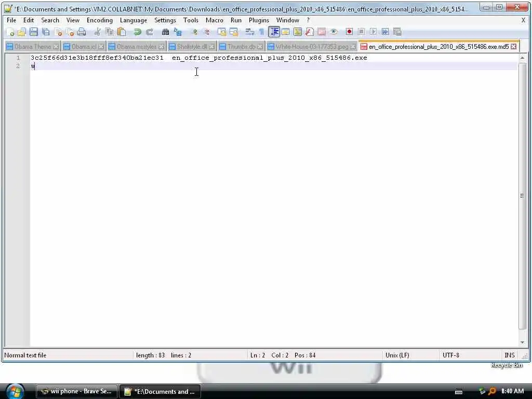
Task: Open the ? help menu
Action: (x=308, y=20)
